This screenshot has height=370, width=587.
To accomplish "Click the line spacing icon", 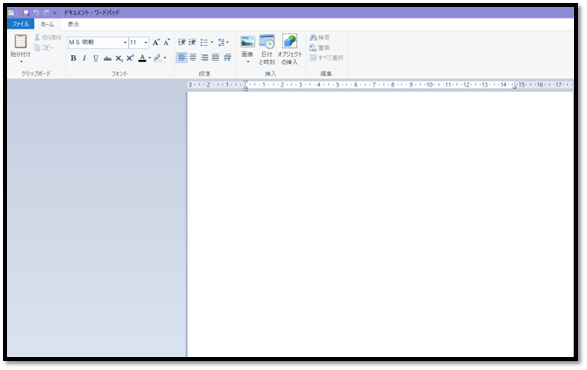I will click(x=221, y=42).
